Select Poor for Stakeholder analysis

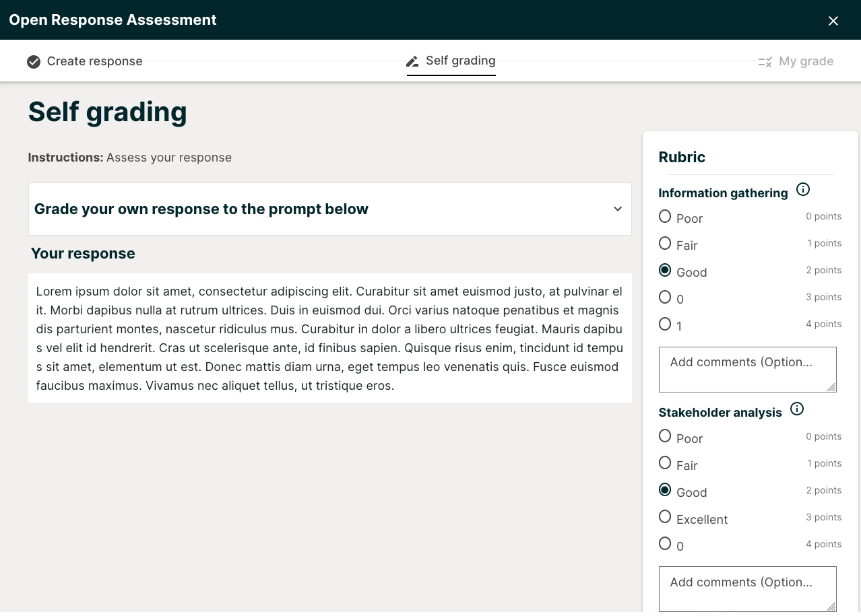tap(665, 435)
